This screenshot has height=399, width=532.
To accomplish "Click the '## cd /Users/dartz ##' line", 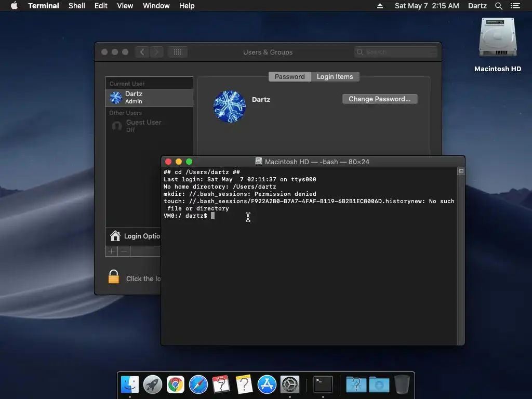I will [x=202, y=172].
